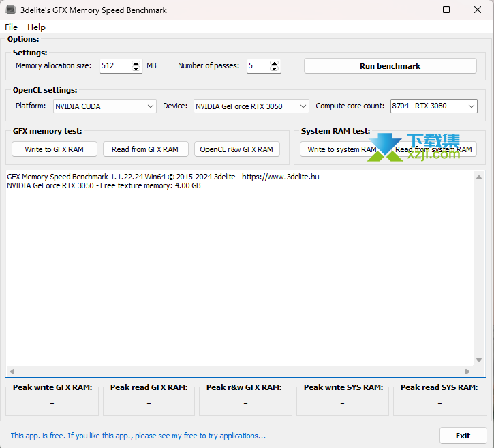Viewport: 494px width, 448px height.
Task: Click Read from system RAM button
Action: 433,149
